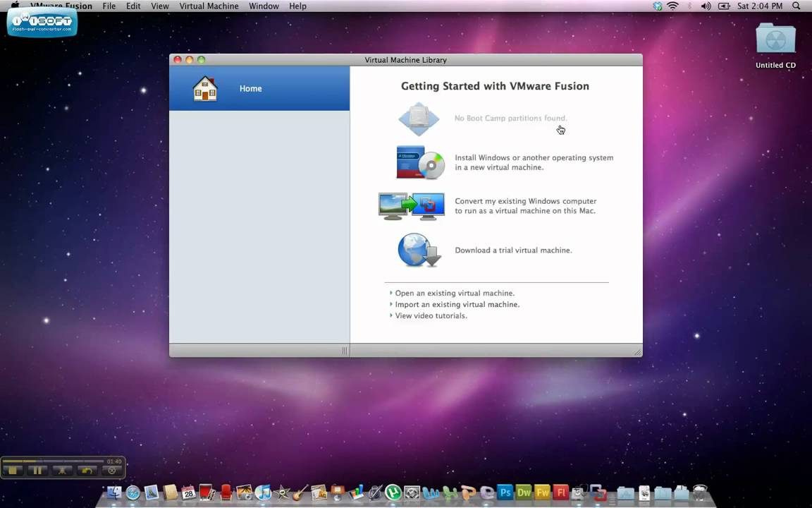812x508 pixels.
Task: Open View video tutorials link
Action: (x=431, y=315)
